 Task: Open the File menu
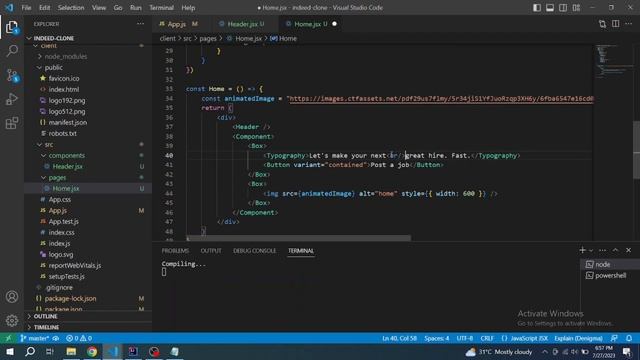[26, 8]
